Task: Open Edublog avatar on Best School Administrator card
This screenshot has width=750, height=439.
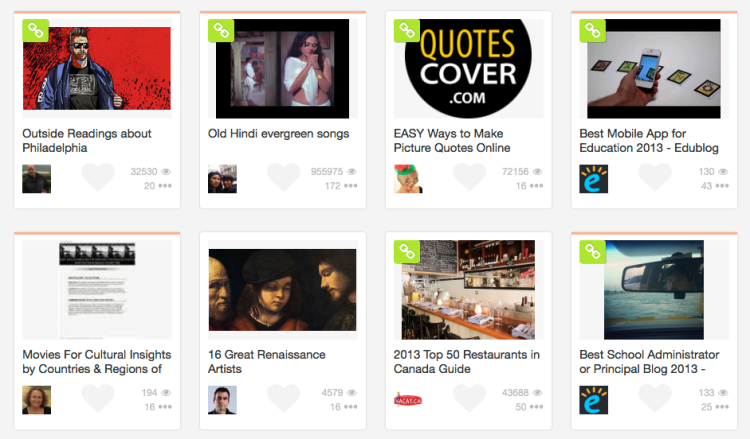Action: (x=593, y=400)
